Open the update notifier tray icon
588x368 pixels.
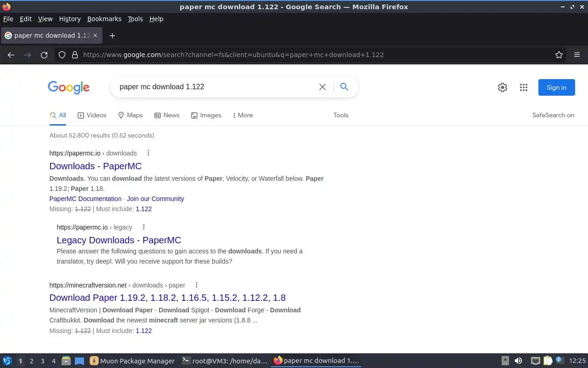click(559, 360)
